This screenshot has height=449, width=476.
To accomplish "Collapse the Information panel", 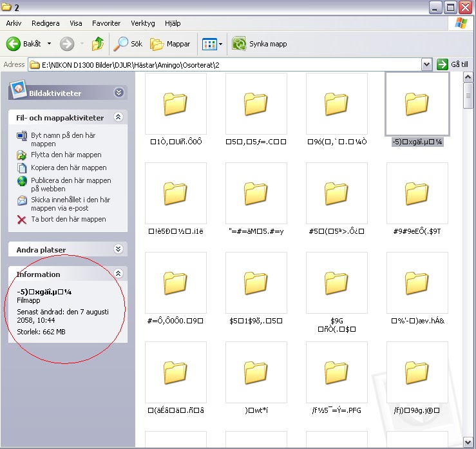I will 118,274.
